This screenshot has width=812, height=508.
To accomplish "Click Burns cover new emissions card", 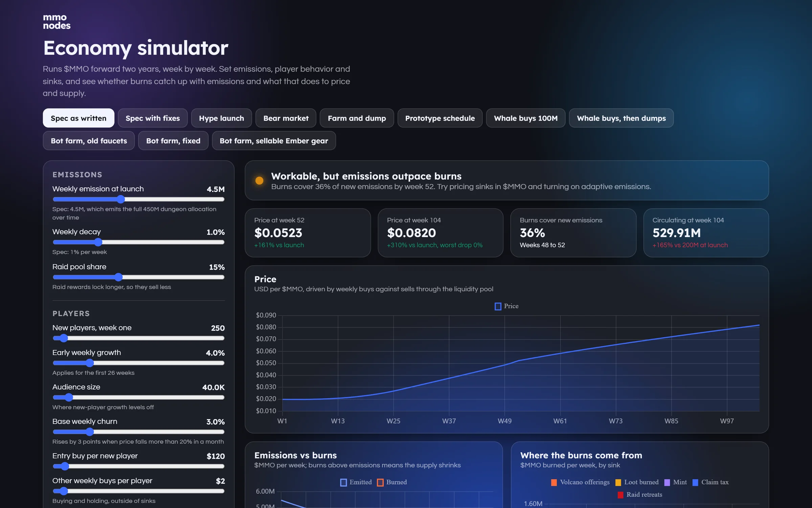I will [x=573, y=233].
